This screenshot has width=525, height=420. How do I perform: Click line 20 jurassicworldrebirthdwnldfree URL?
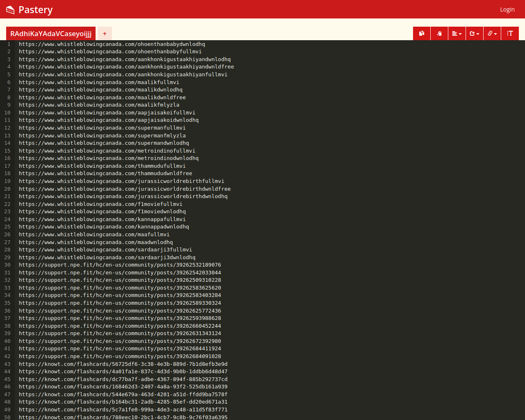tap(125, 189)
